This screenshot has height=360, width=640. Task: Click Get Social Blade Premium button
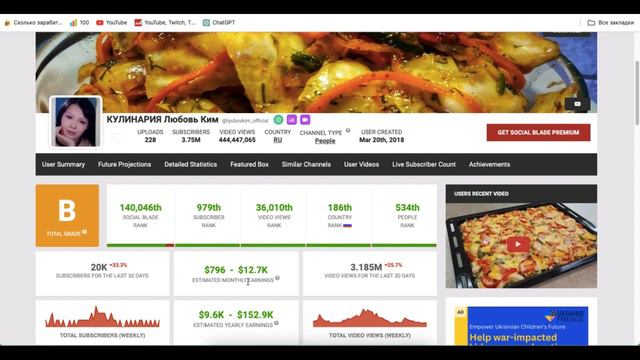click(538, 132)
